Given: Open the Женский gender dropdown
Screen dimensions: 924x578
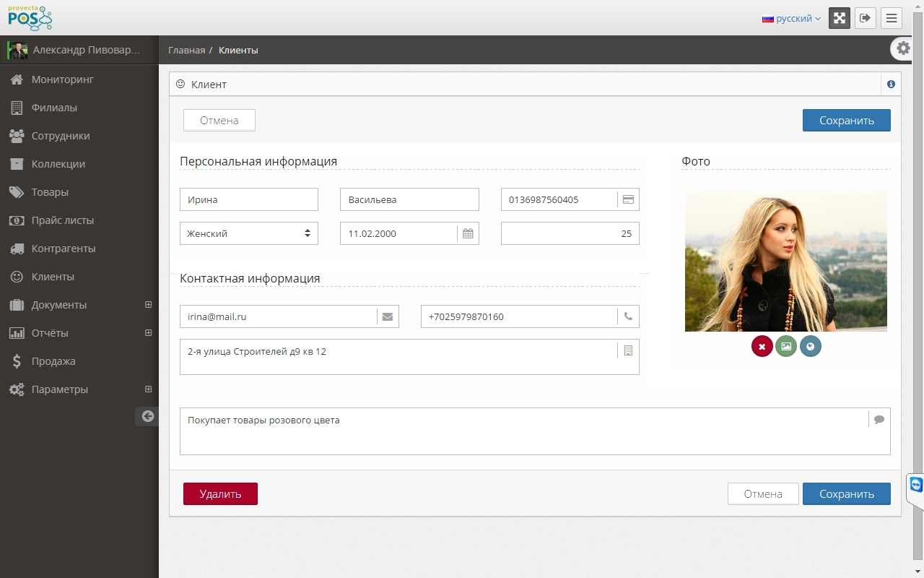Looking at the screenshot, I should click(249, 233).
